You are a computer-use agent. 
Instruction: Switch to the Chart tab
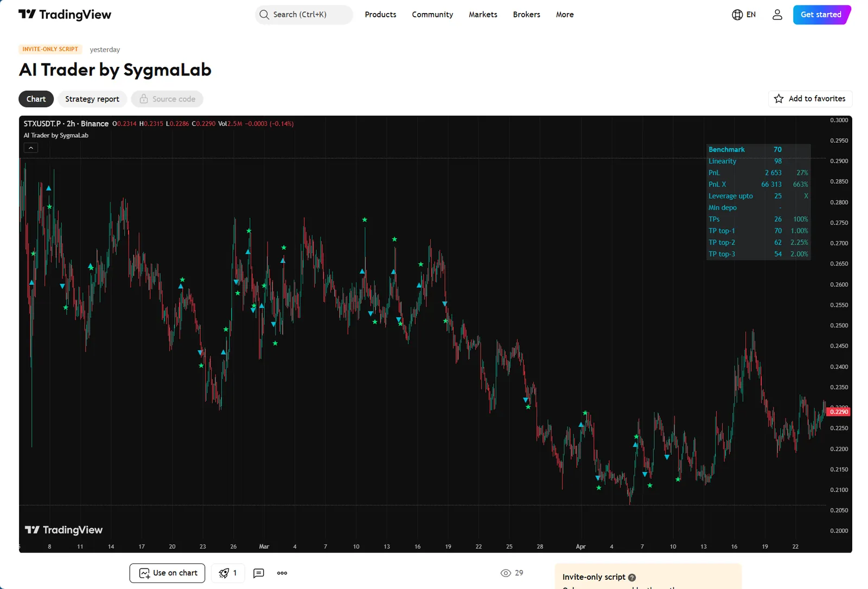click(x=36, y=99)
